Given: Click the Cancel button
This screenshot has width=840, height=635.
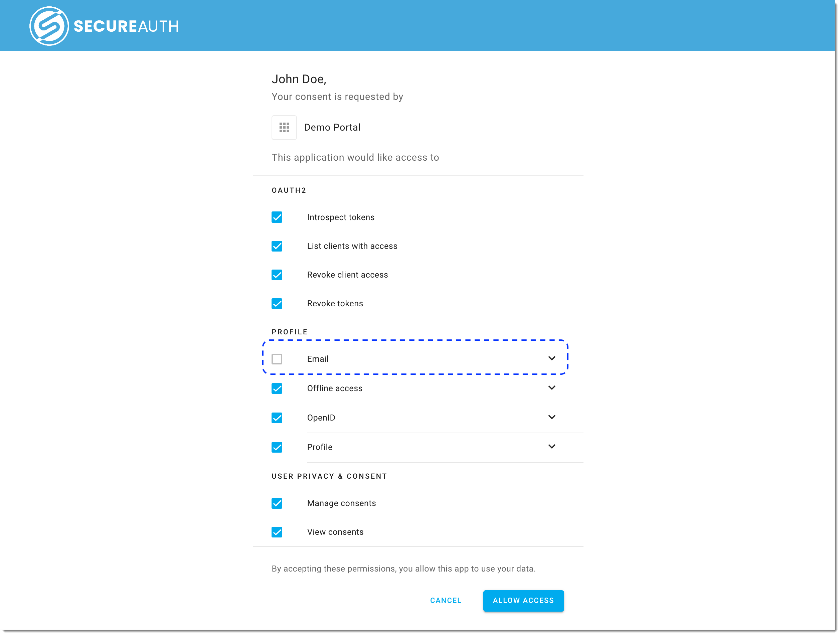Looking at the screenshot, I should coord(446,601).
